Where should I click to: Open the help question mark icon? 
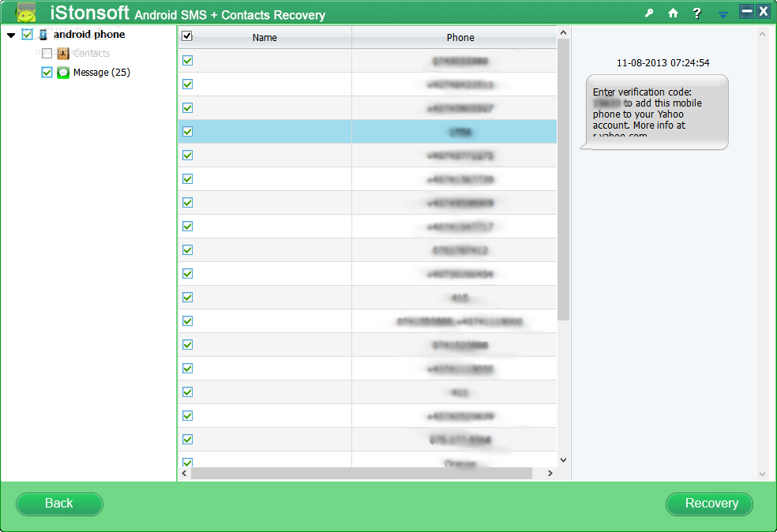(x=696, y=13)
